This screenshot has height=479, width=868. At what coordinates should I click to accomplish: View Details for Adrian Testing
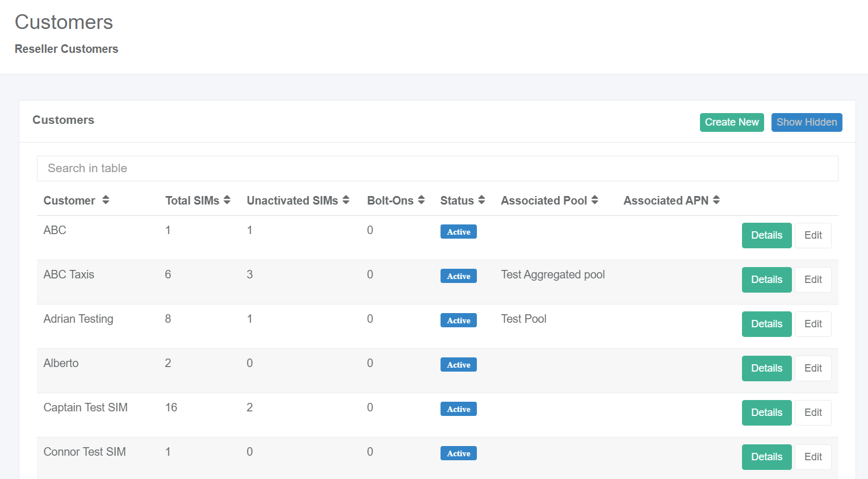click(x=766, y=324)
